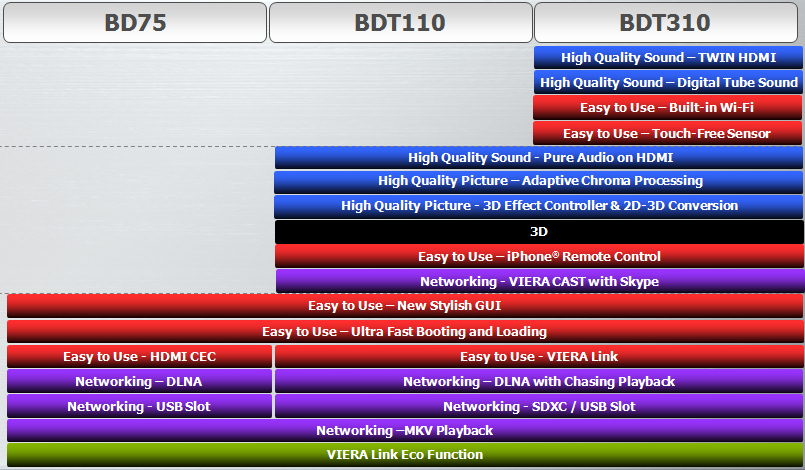The image size is (805, 470).
Task: Click High Quality Picture – Adaptive Chroma Processing
Action: (539, 181)
